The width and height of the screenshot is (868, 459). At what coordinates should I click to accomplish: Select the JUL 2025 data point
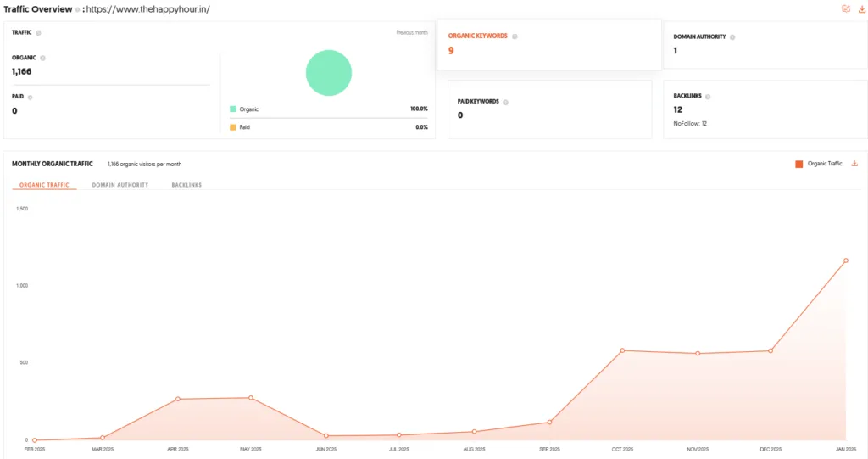(398, 435)
